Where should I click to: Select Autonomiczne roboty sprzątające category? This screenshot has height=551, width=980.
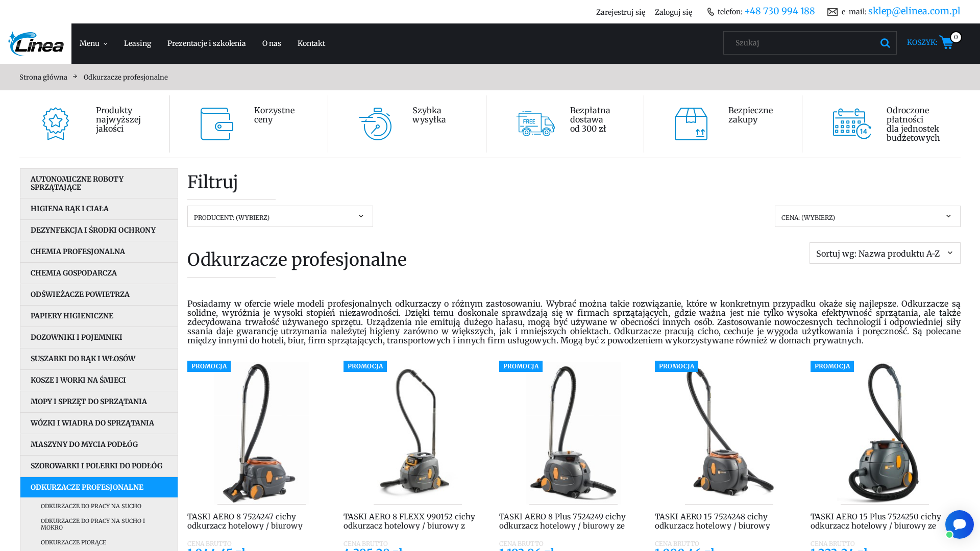click(x=99, y=183)
